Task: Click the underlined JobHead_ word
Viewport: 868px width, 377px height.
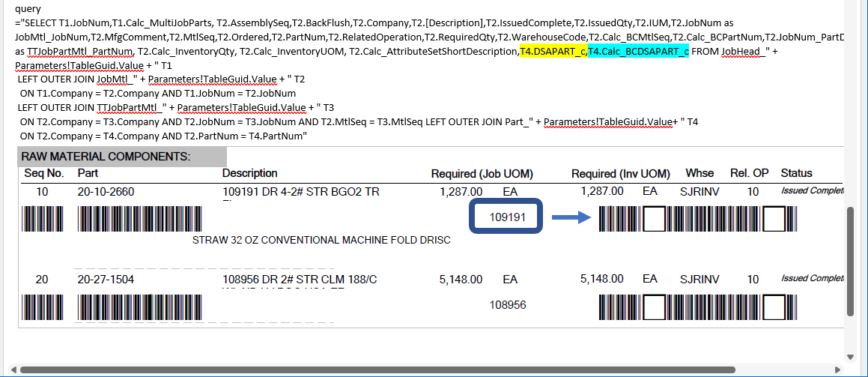Action: [x=744, y=52]
